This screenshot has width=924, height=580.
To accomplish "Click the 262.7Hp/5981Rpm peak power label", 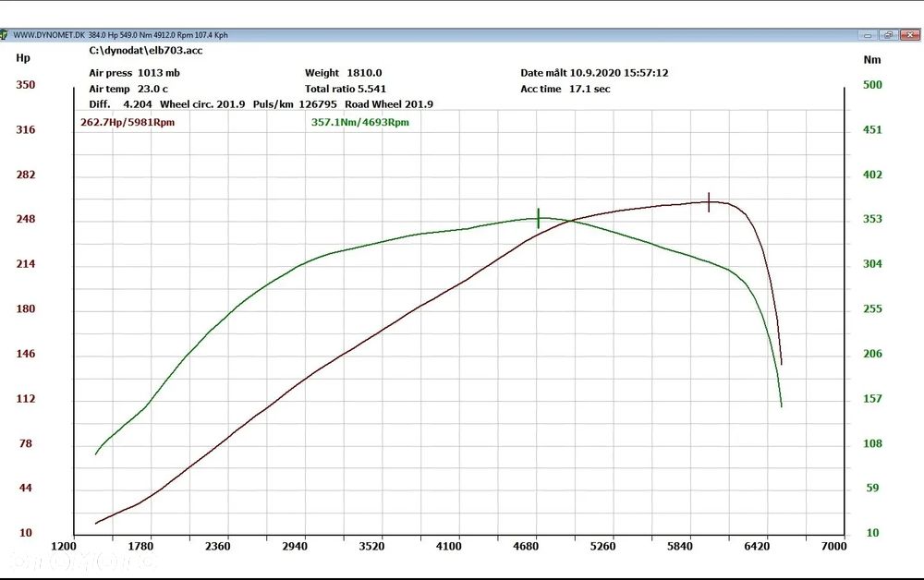I will point(128,123).
